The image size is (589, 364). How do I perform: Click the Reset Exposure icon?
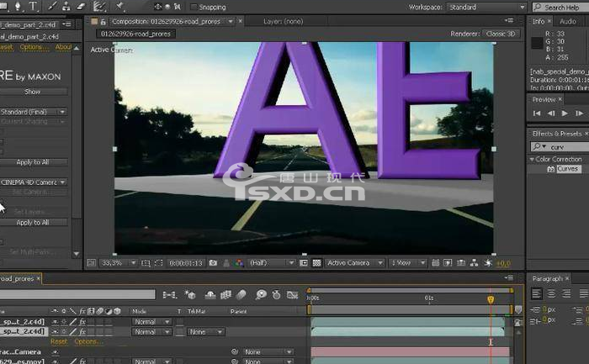pos(488,263)
